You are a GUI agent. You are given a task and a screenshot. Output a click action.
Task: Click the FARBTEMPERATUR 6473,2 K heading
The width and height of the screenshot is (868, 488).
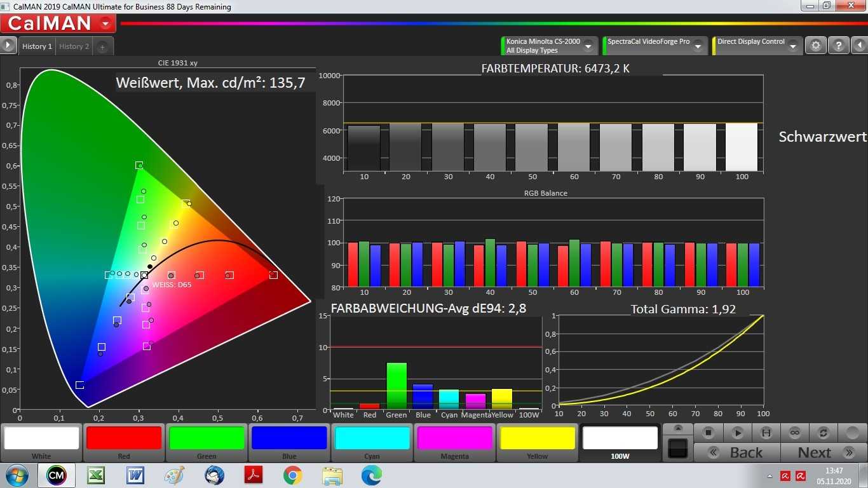coord(555,68)
